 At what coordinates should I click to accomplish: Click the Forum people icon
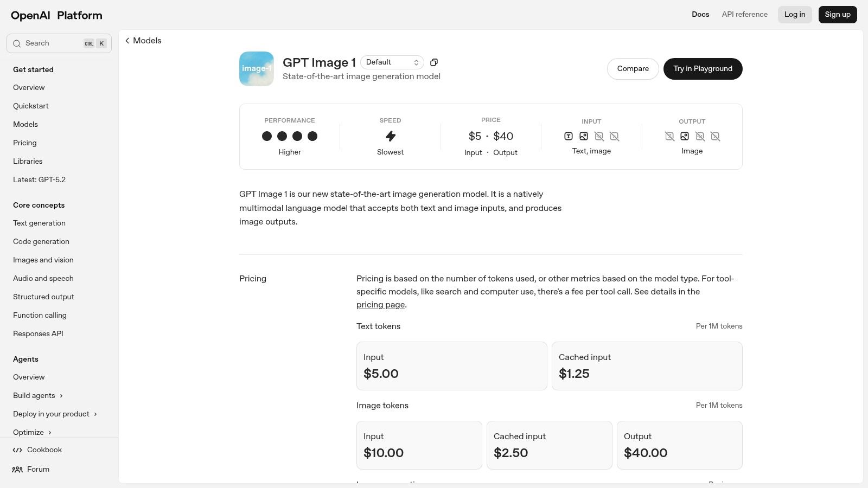point(17,469)
